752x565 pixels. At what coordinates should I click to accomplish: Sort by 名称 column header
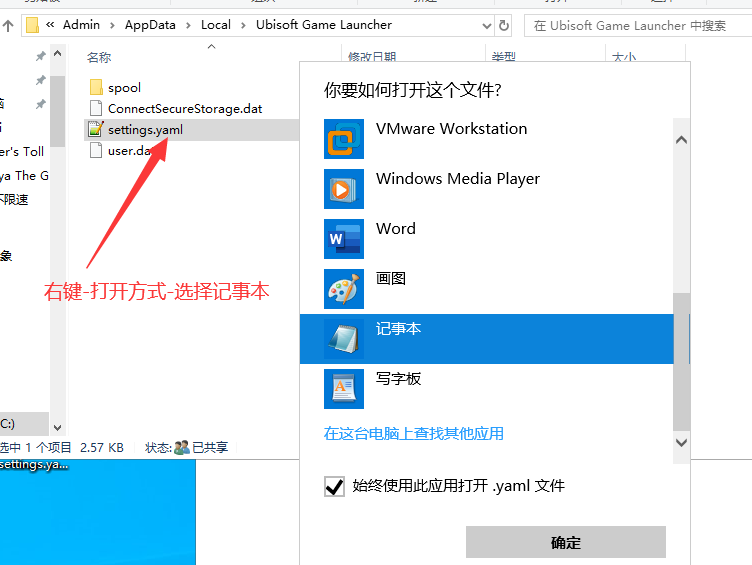click(x=99, y=58)
